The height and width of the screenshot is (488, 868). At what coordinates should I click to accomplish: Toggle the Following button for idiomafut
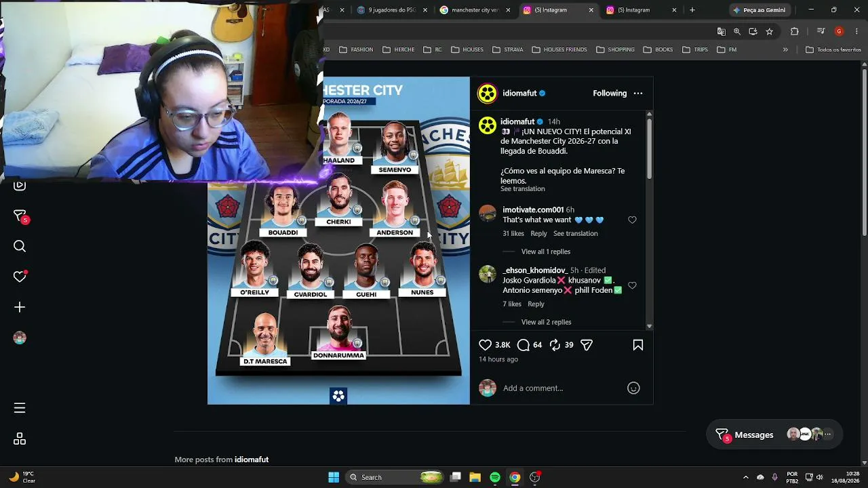610,94
